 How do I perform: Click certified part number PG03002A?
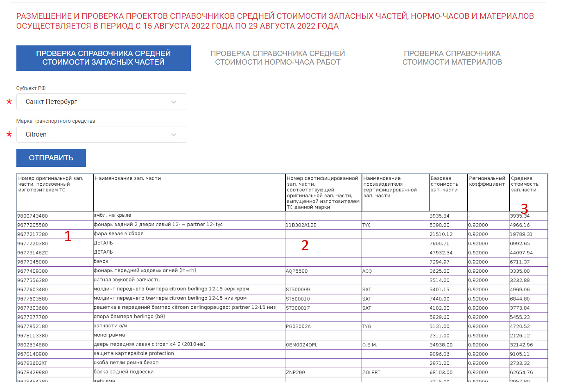click(x=299, y=326)
